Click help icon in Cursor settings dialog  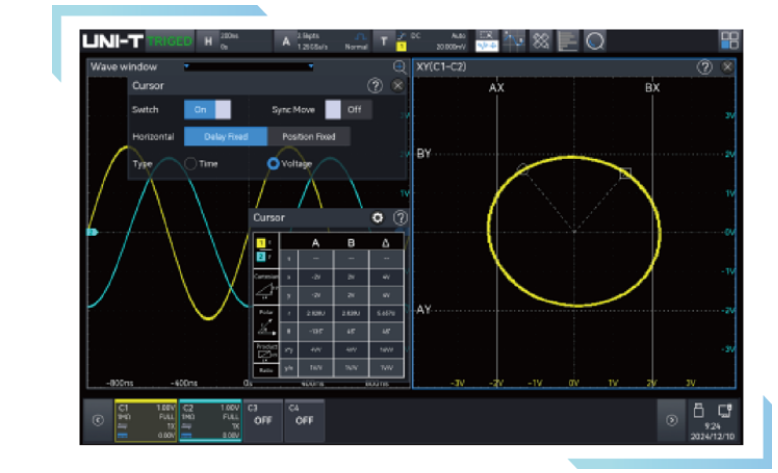375,86
